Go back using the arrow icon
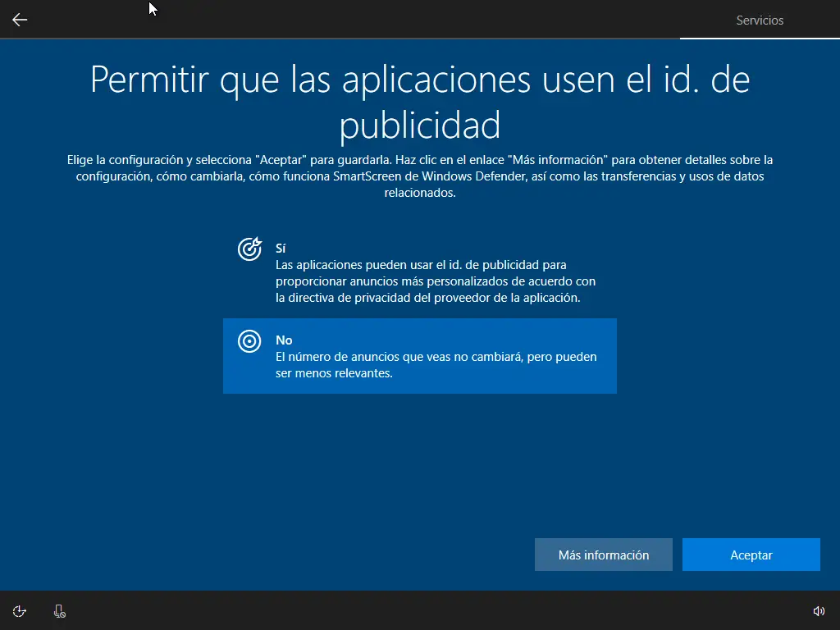Screen dimensions: 840x630 point(20,20)
